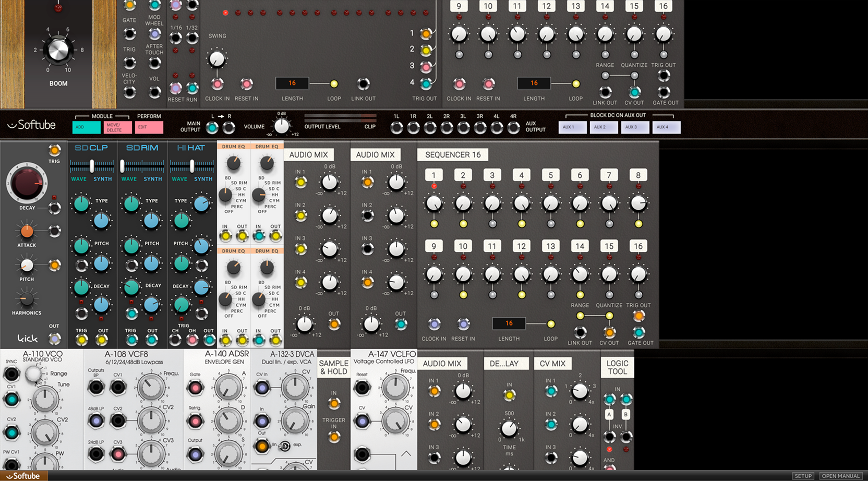Click A-147 VCLFO Reset jack
868x481 pixels.
click(361, 388)
